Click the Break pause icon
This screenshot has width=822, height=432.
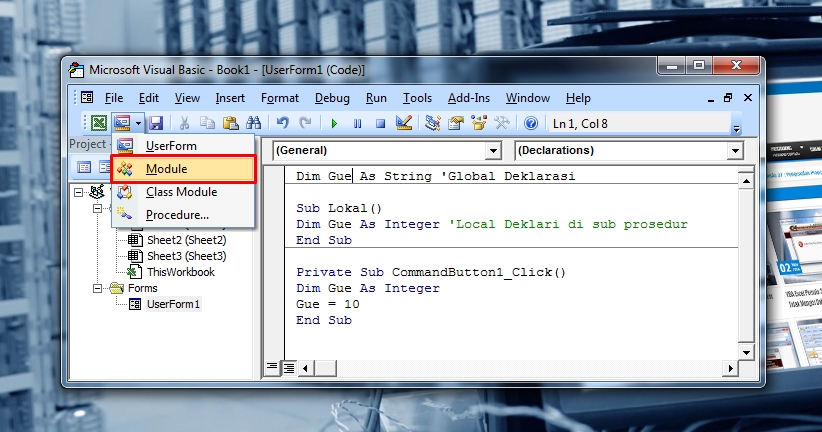358,124
